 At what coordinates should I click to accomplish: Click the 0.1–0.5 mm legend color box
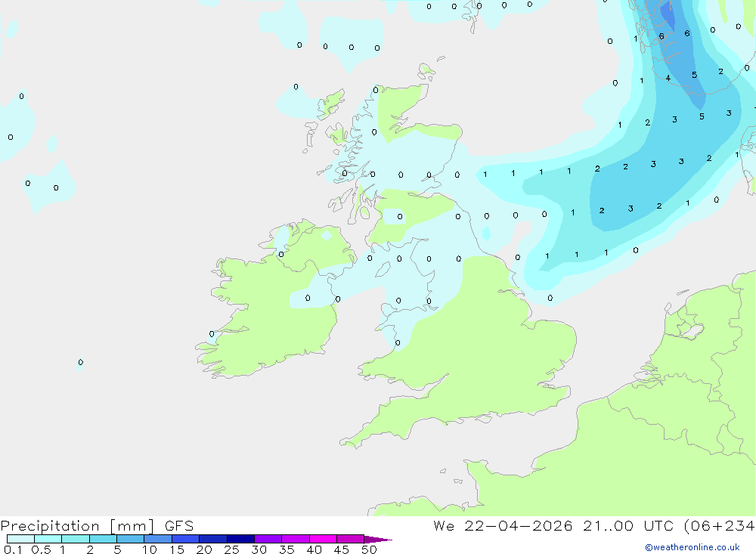point(20,539)
